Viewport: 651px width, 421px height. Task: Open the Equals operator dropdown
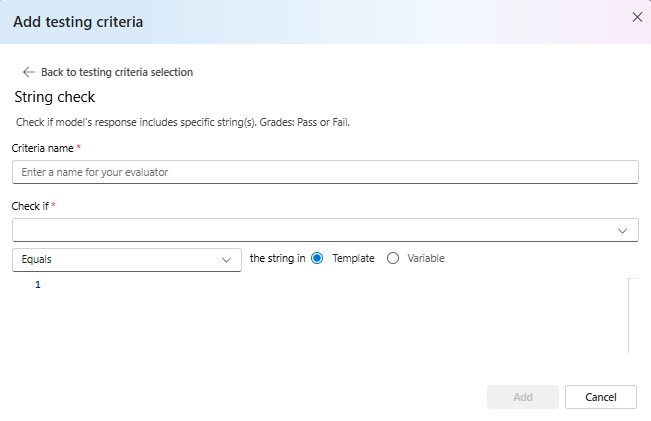click(x=127, y=260)
